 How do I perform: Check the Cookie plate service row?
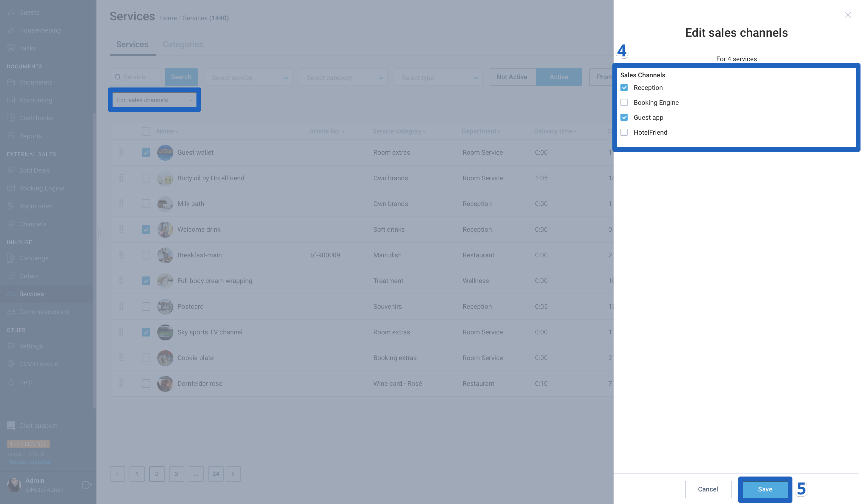(x=146, y=358)
